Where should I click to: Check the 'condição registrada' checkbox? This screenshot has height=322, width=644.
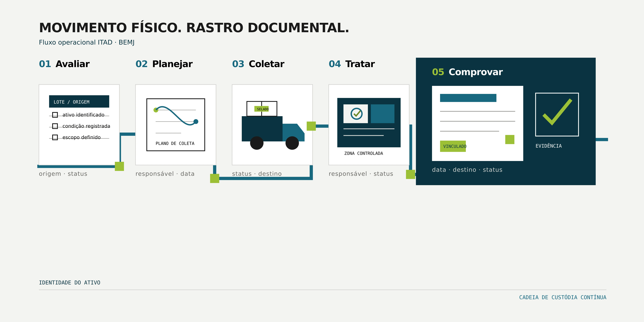coord(55,126)
